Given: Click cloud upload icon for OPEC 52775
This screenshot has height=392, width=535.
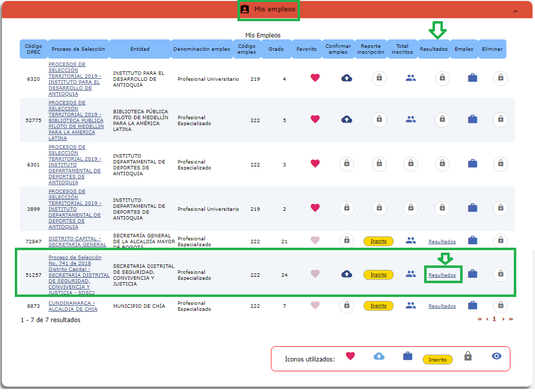Looking at the screenshot, I should pyautogui.click(x=347, y=119).
